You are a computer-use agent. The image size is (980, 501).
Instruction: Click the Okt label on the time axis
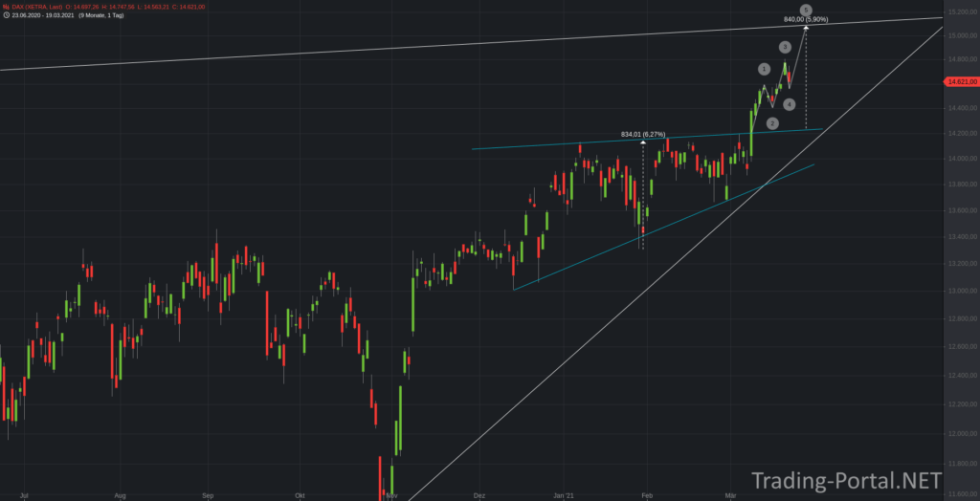coord(301,496)
